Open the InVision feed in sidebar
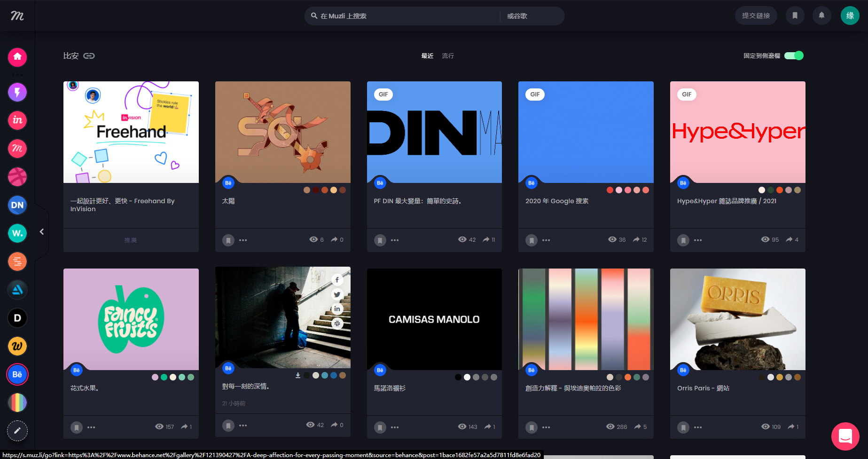Screen dimensions: 868x459 17,120
